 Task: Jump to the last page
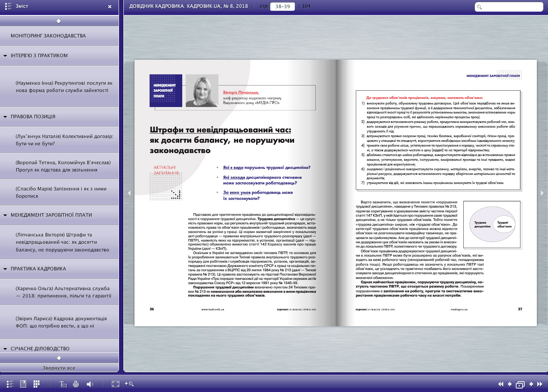(x=540, y=384)
